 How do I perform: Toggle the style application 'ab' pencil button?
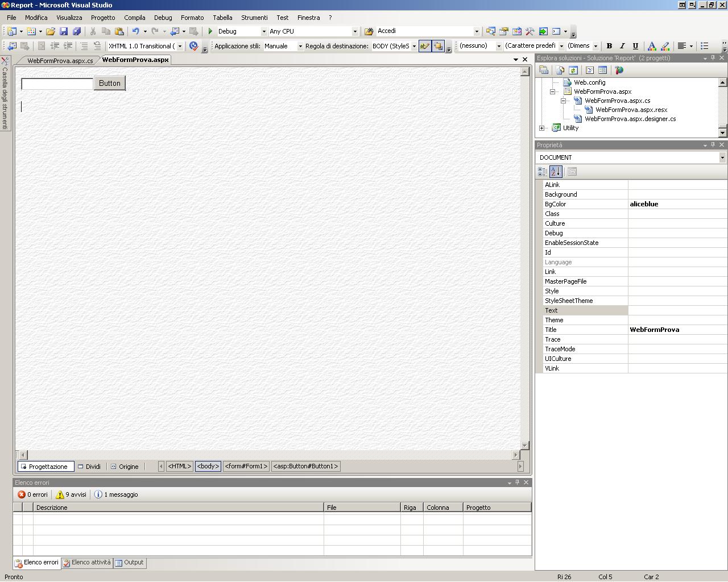424,46
